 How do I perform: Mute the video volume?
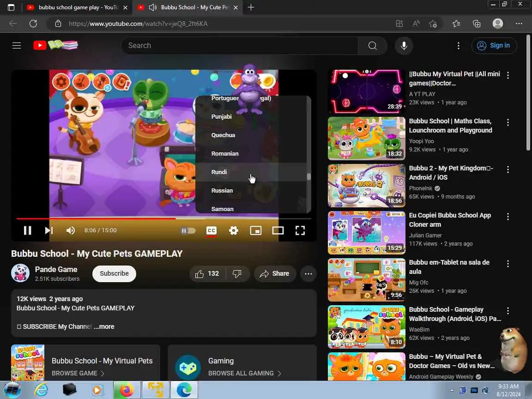coord(71,230)
